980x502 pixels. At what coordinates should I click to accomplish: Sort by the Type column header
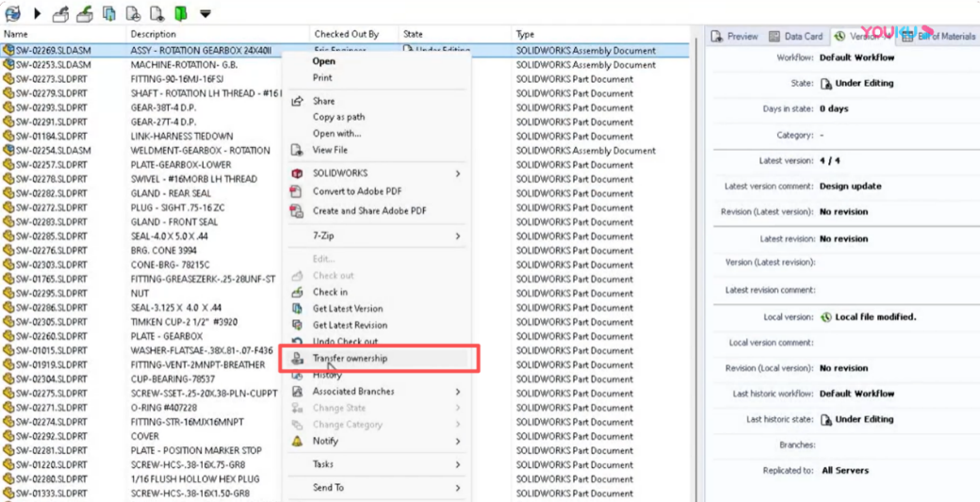pyautogui.click(x=525, y=34)
